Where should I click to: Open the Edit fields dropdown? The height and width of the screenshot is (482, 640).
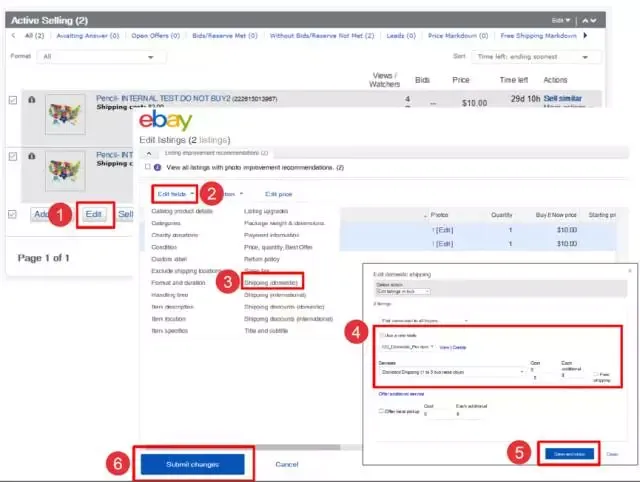(x=175, y=194)
